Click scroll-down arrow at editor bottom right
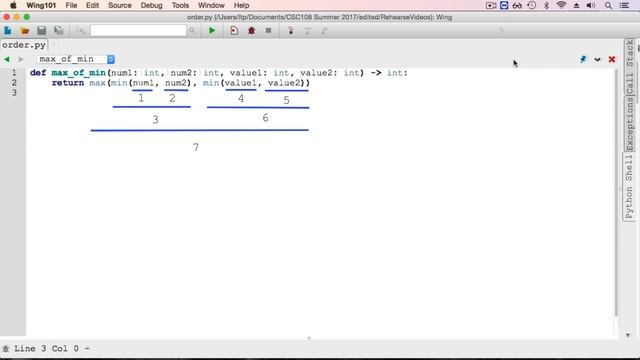 point(628,335)
